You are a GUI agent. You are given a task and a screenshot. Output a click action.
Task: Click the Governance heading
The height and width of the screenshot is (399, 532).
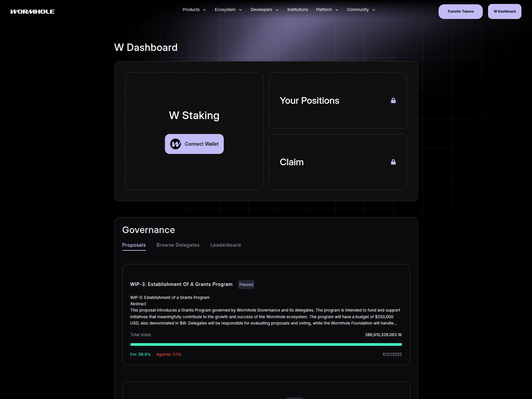tap(149, 230)
